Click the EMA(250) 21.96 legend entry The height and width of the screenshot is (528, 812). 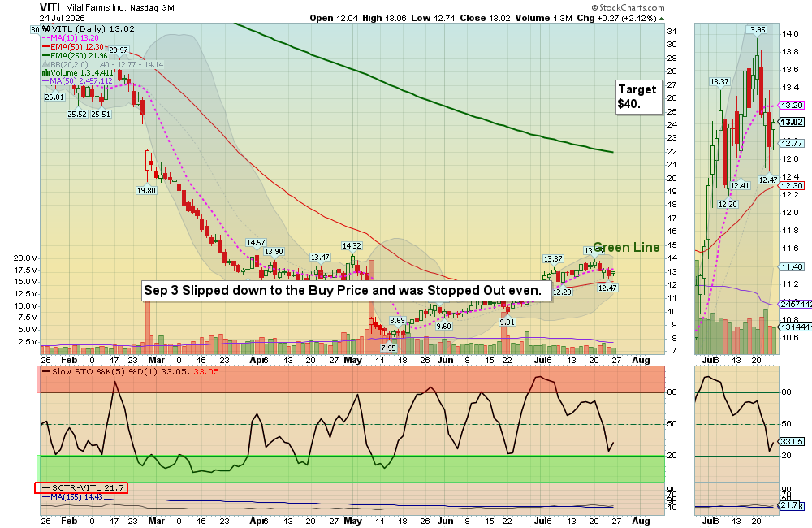(x=80, y=55)
